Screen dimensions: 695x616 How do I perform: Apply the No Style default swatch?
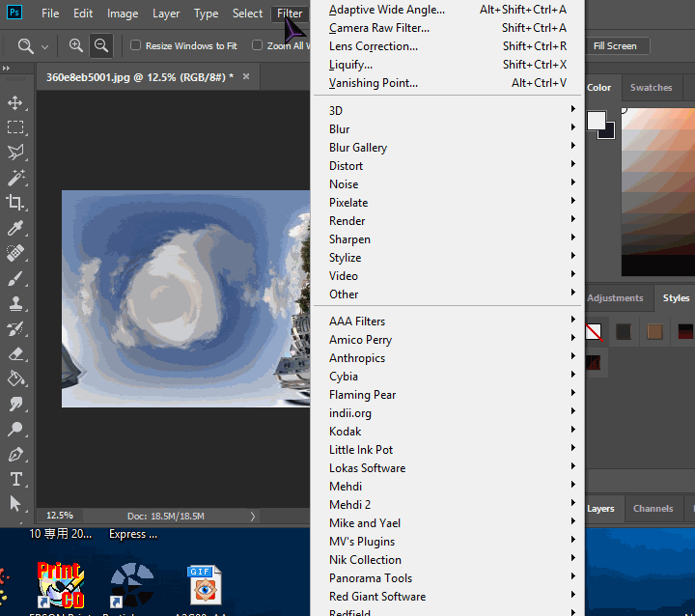(594, 332)
